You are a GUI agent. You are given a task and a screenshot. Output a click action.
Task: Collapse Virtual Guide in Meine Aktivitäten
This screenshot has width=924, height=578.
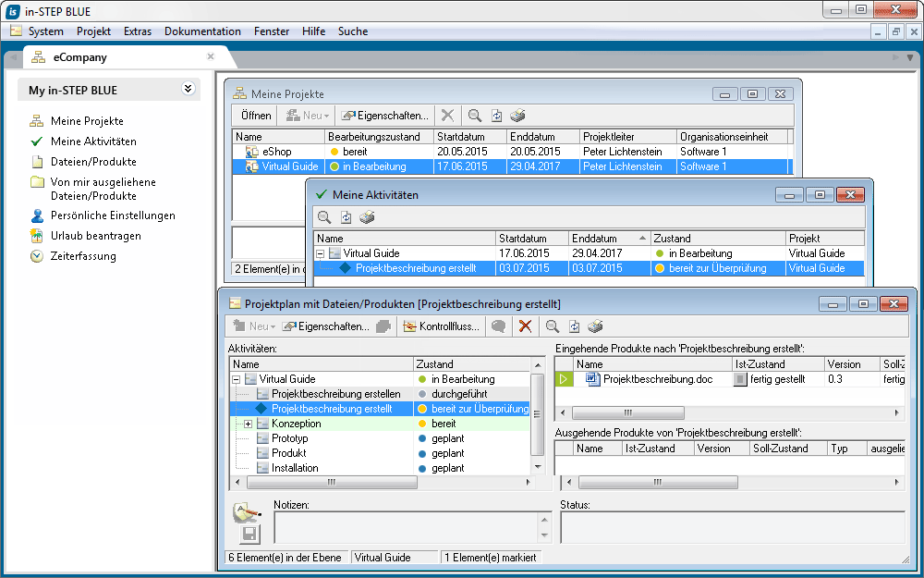(x=321, y=253)
